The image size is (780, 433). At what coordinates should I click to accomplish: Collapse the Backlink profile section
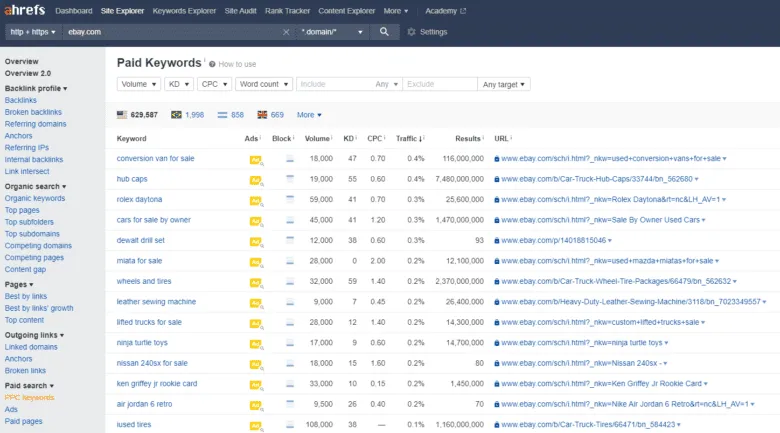coord(36,89)
